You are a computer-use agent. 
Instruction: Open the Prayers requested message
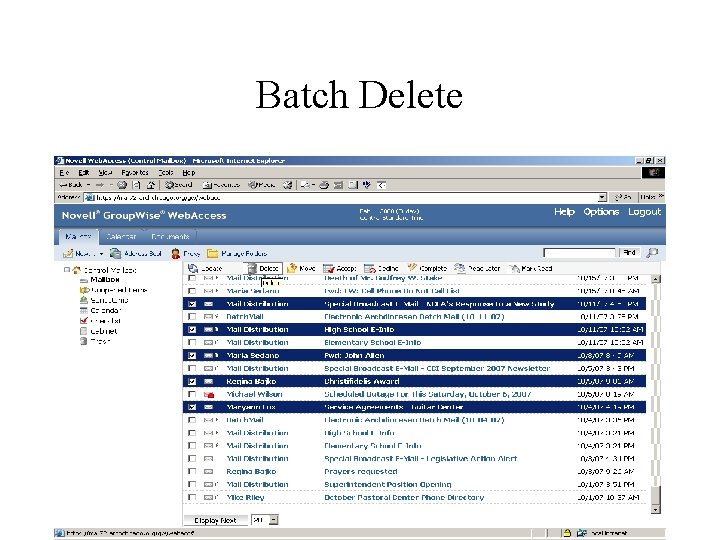click(x=361, y=472)
